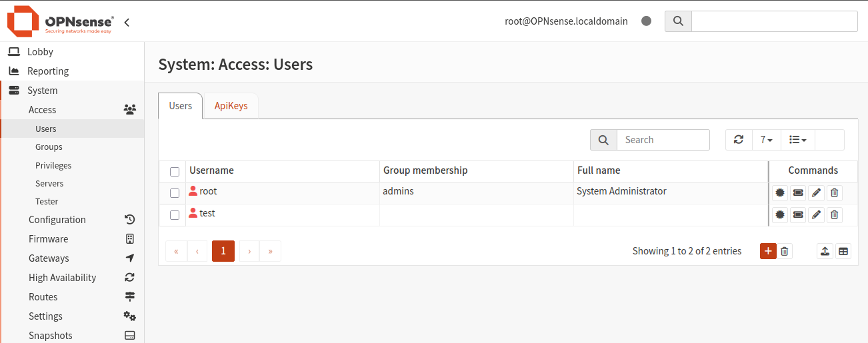Tick the checkbox for the test user

click(175, 215)
